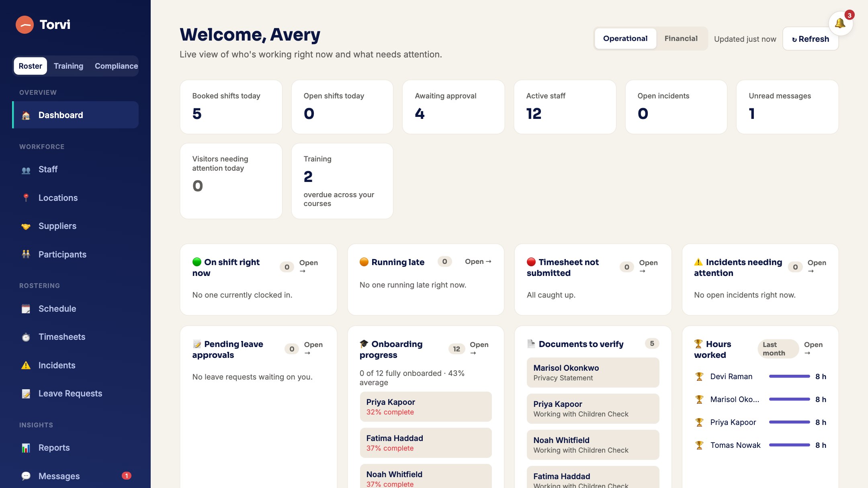Click the Suppliers handshake icon
Image resolution: width=868 pixels, height=488 pixels.
click(x=26, y=226)
